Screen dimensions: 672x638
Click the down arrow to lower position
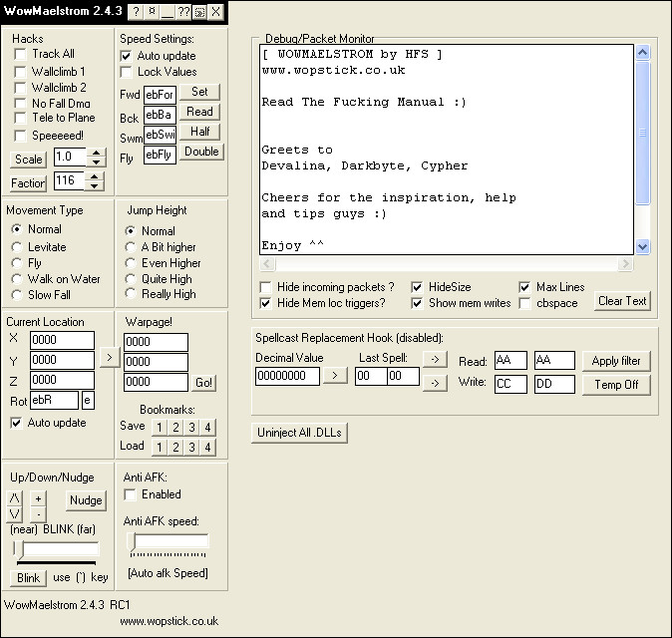[x=14, y=514]
